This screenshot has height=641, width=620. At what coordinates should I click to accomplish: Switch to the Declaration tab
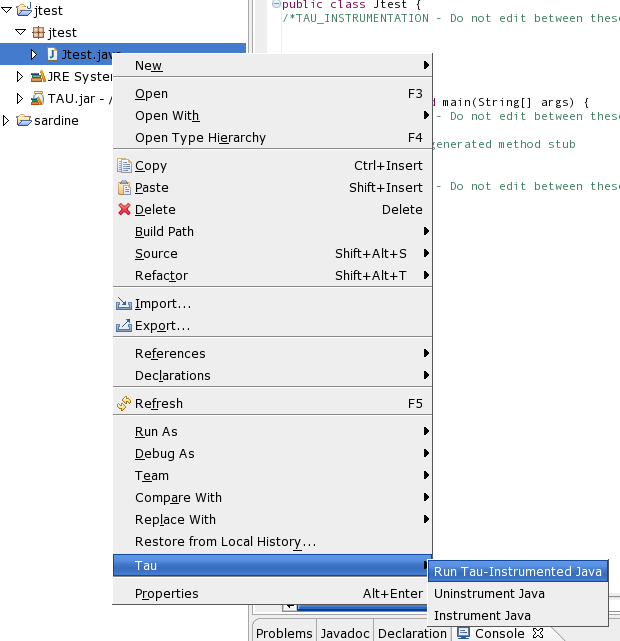pos(412,633)
